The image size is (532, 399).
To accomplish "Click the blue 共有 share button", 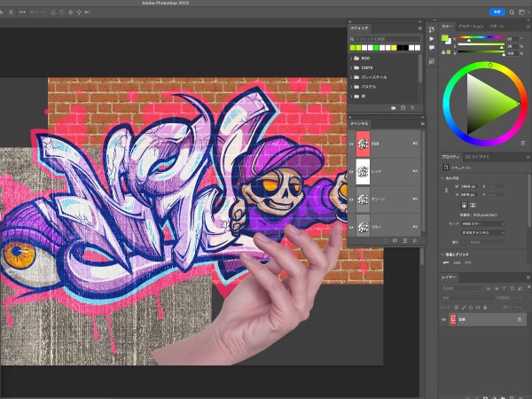I will (x=497, y=12).
